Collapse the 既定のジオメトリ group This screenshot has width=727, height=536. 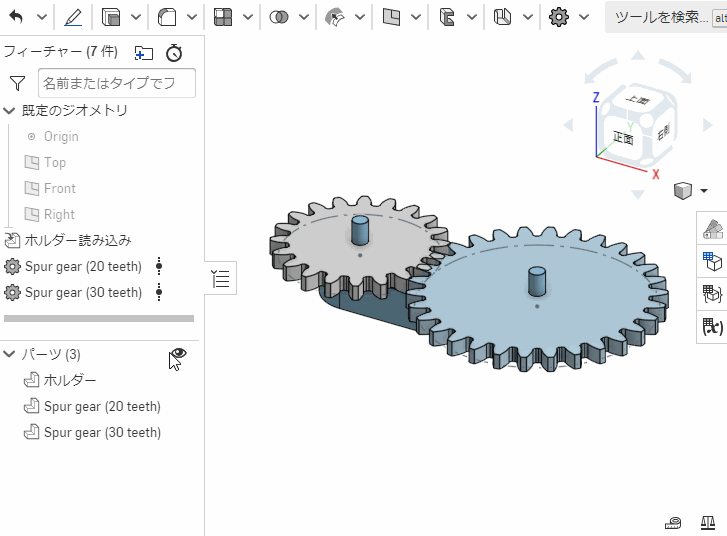(10, 111)
